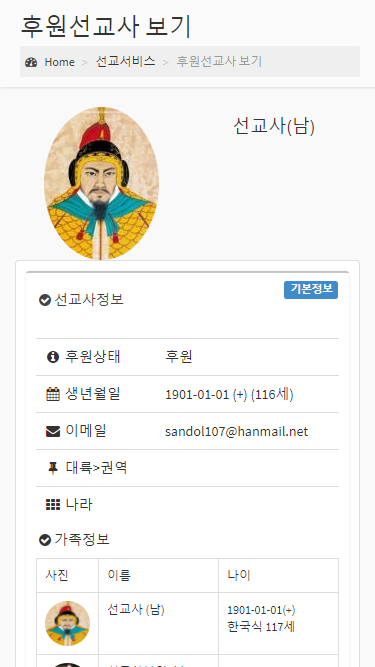
Task: Click the 선교사(남) heading beside the portrait
Action: [x=274, y=126]
